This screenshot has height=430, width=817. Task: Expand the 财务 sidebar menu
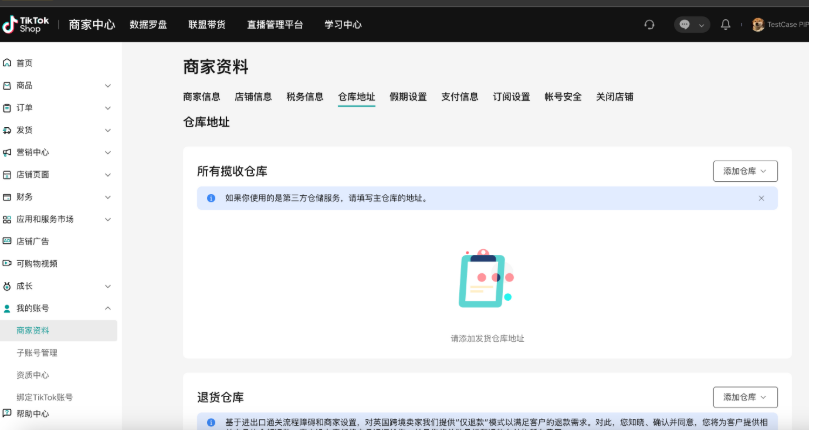(108, 197)
